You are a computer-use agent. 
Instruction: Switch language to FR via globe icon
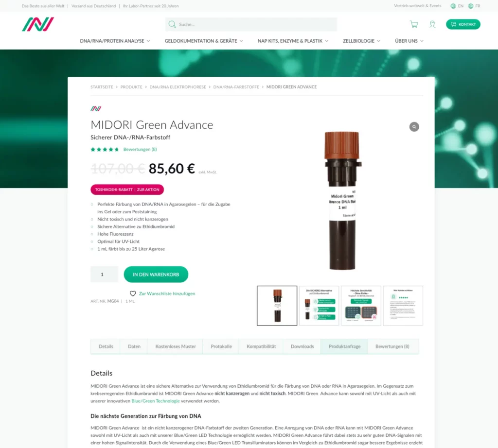tap(471, 6)
